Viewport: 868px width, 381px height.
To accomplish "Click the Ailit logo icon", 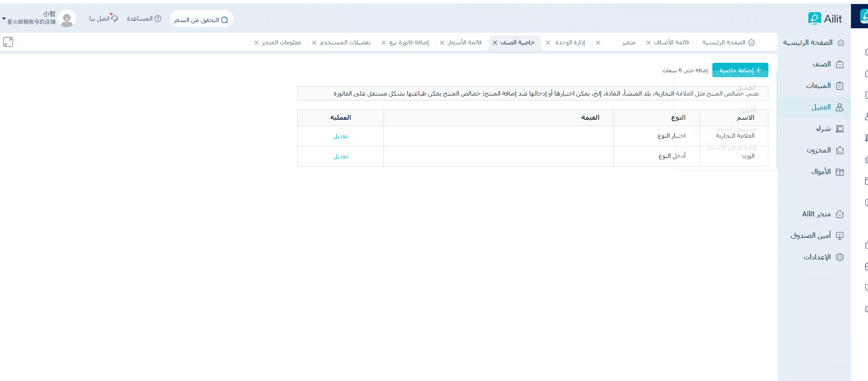I will (x=814, y=19).
